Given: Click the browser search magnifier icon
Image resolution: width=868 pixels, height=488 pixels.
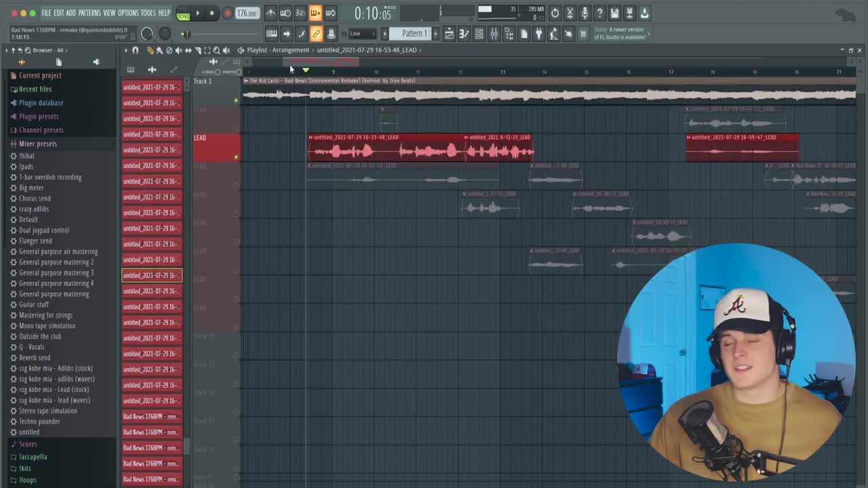Looking at the screenshot, I should coord(27,50).
